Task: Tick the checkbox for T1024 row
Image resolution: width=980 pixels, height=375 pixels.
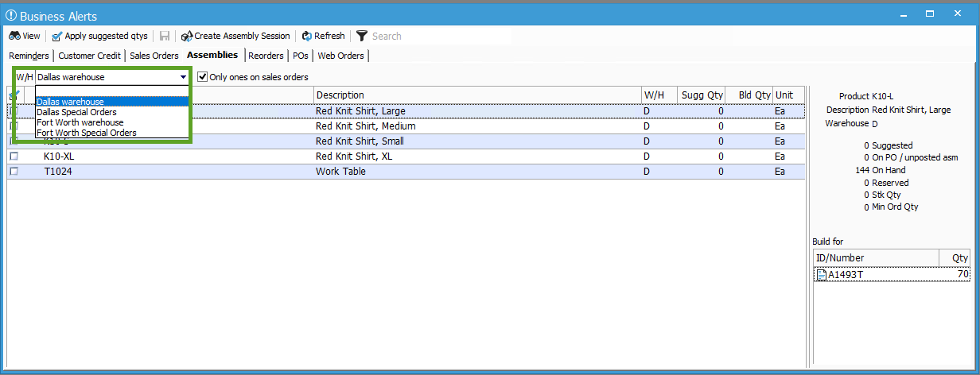Action: [14, 172]
